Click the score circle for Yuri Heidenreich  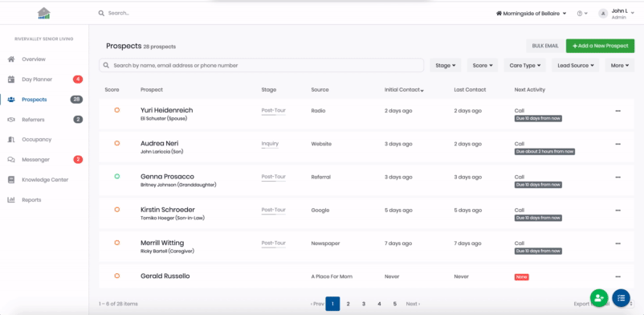[x=117, y=110]
